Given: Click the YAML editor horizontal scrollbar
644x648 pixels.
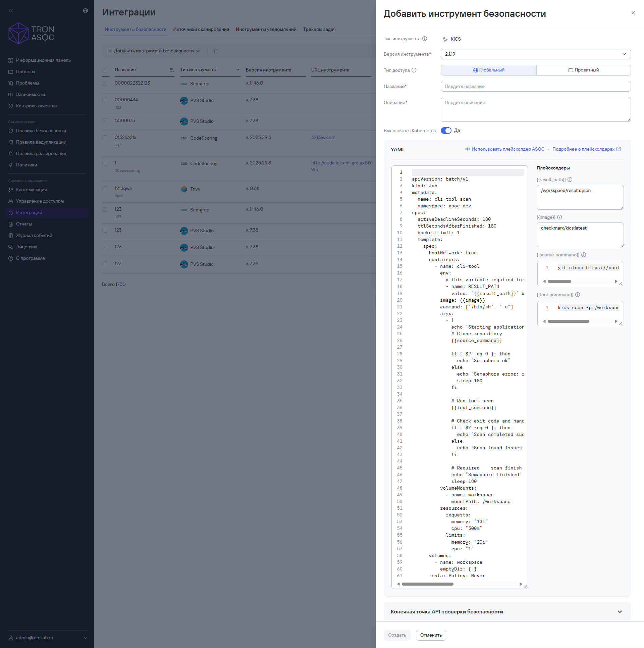Looking at the screenshot, I should point(428,584).
